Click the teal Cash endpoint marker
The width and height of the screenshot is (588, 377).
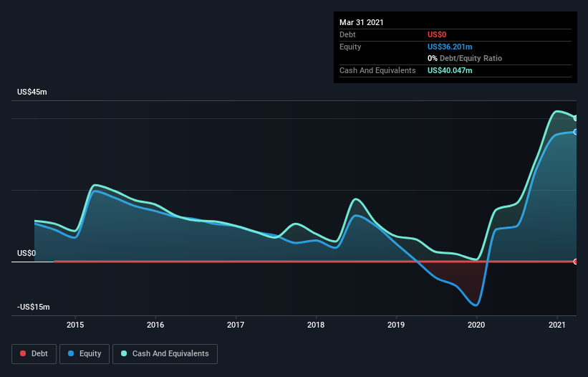576,118
